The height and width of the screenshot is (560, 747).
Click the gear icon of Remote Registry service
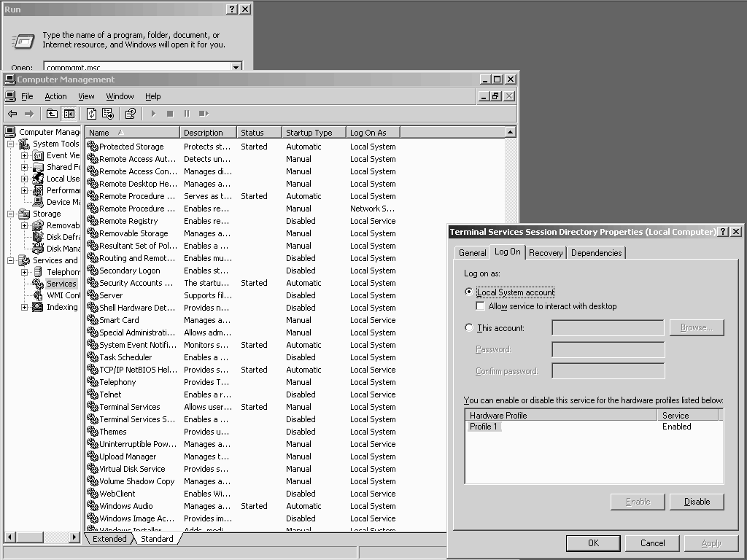coord(93,221)
